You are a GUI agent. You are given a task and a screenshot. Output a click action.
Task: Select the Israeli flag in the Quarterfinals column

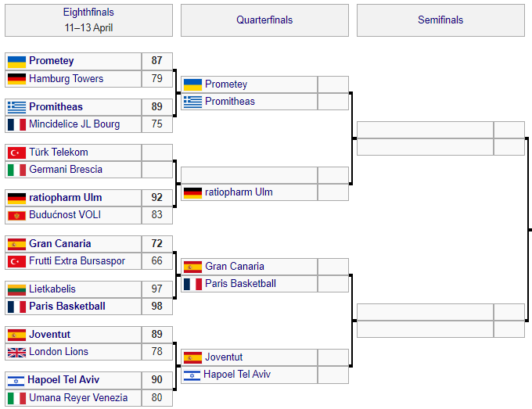[192, 375]
